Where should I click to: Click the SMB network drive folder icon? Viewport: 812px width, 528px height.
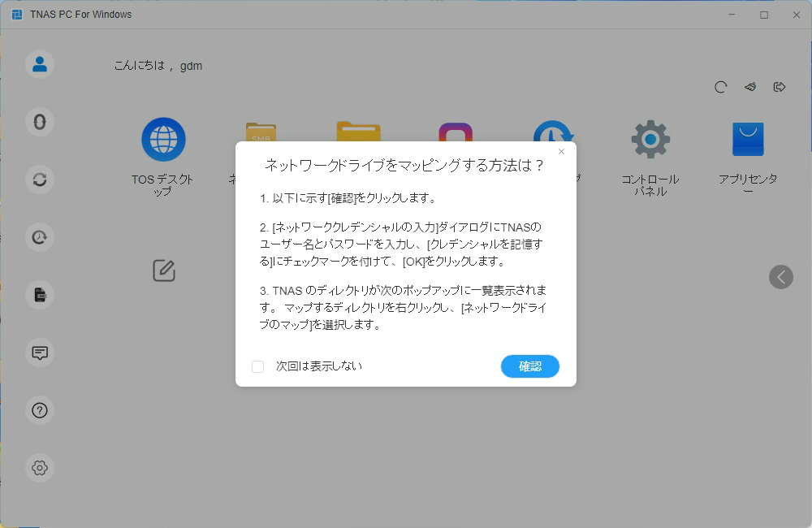click(261, 132)
